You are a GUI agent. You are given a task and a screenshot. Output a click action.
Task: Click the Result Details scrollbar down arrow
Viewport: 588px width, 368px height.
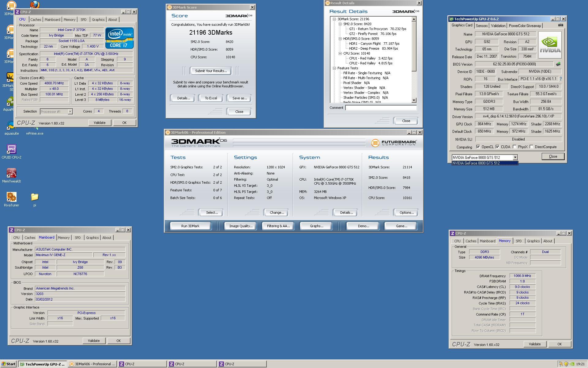click(414, 100)
